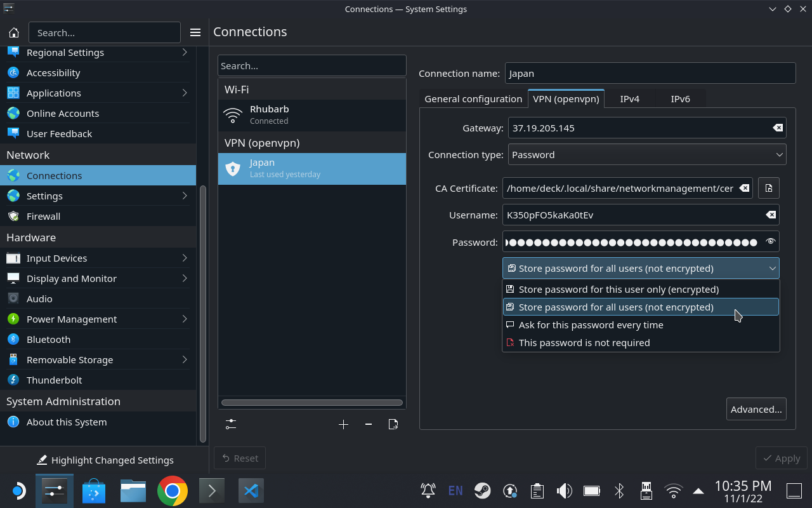The height and width of the screenshot is (508, 812).
Task: Select the VPN (openvpn) tab
Action: [566, 98]
